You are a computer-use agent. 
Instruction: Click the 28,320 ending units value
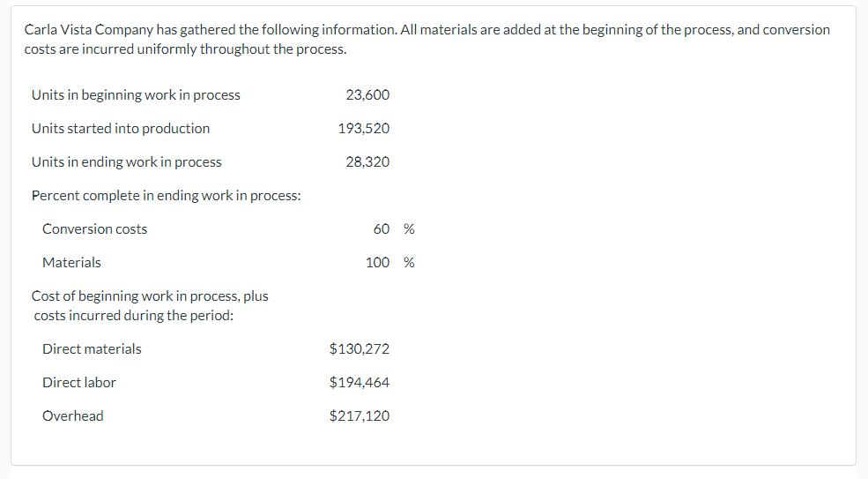[367, 162]
